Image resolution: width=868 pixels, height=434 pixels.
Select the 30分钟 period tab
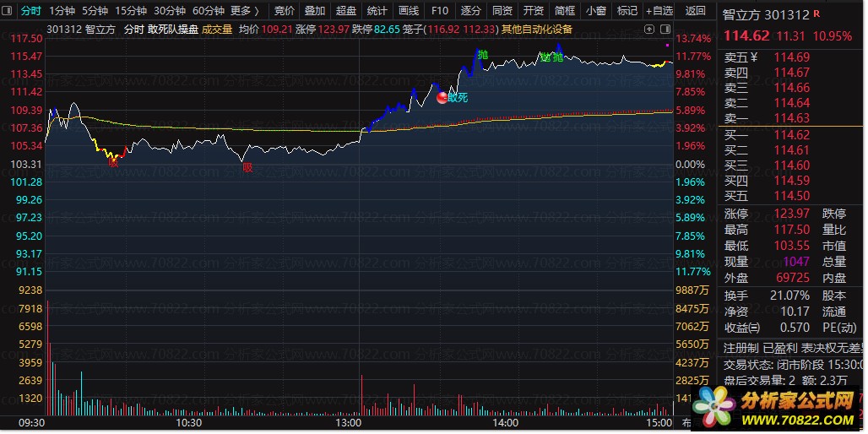click(x=170, y=10)
